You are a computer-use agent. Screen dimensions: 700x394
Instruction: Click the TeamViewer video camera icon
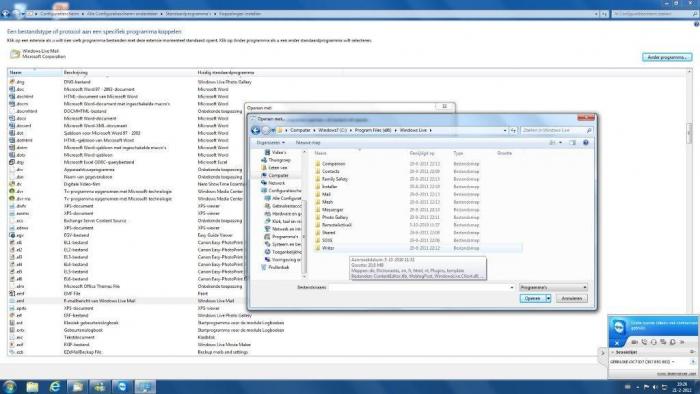[634, 342]
